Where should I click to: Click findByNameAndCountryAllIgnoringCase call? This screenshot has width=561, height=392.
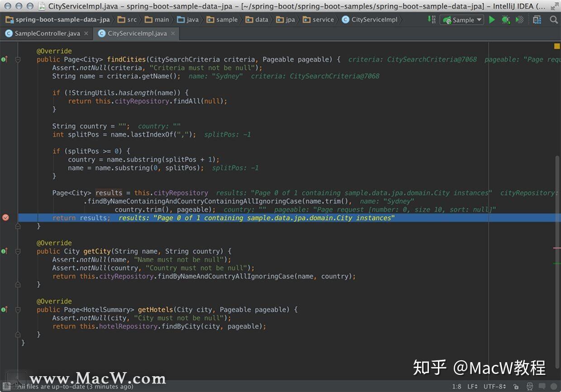[x=226, y=276]
